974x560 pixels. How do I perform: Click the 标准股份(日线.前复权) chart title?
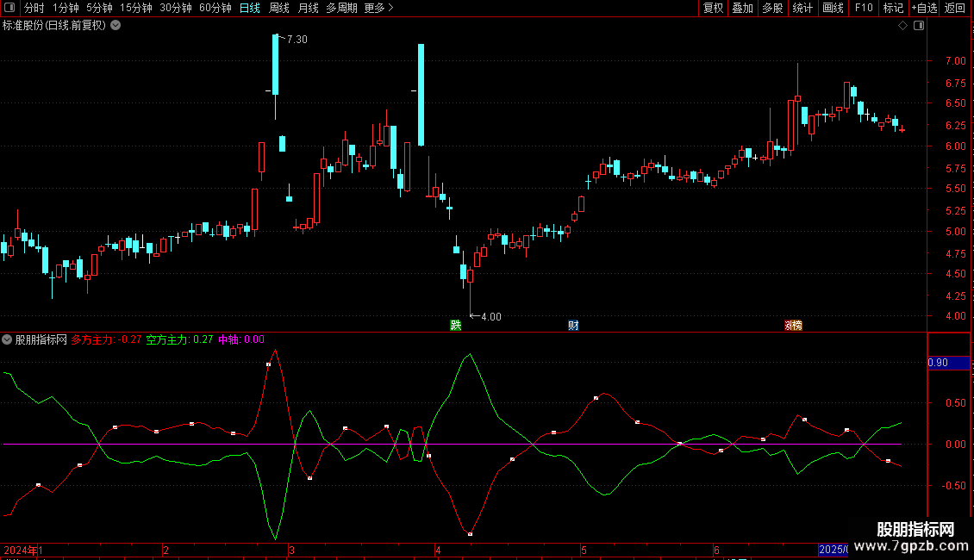54,26
